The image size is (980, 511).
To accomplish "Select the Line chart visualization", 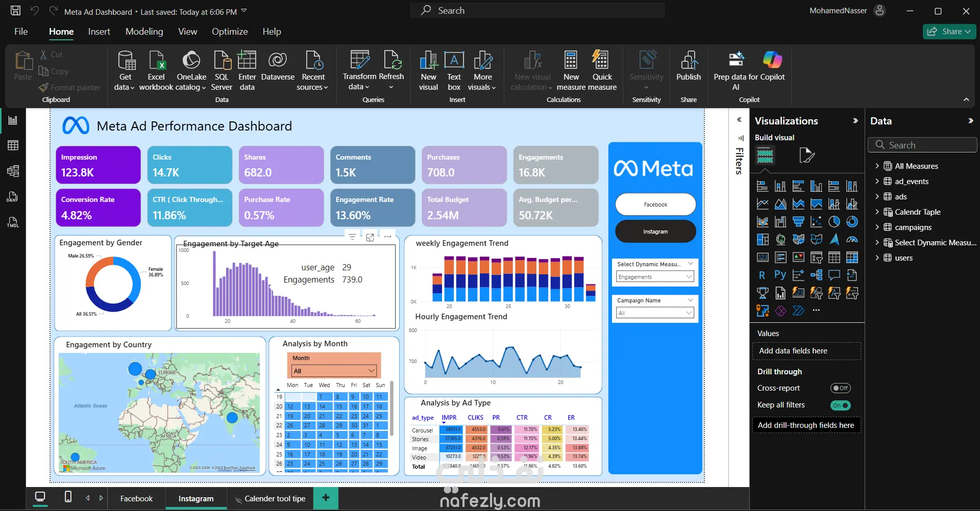I will [x=762, y=204].
